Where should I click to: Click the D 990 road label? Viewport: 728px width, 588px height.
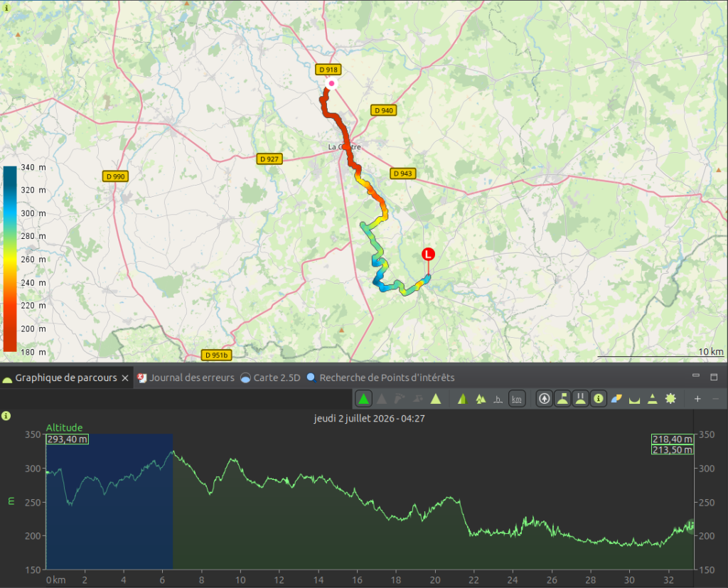pyautogui.click(x=115, y=176)
